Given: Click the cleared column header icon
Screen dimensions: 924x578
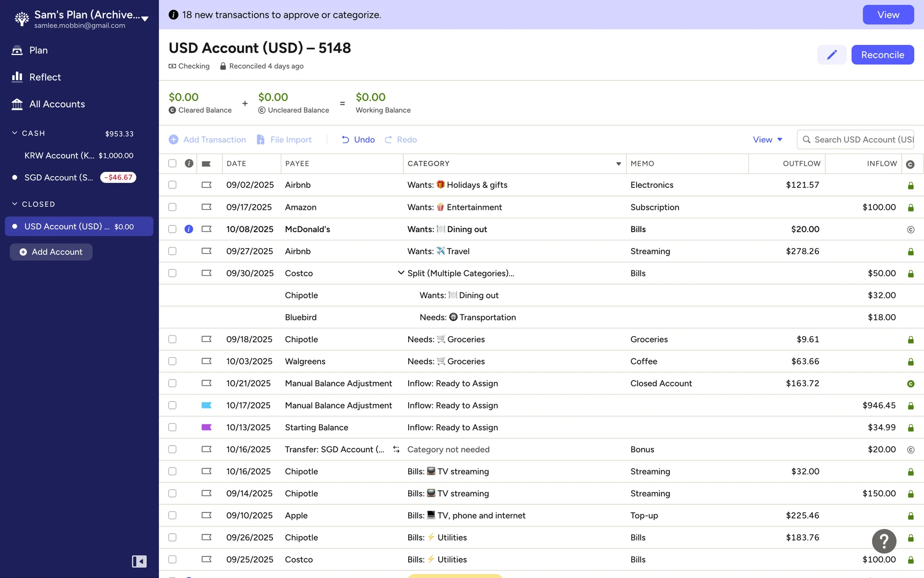Looking at the screenshot, I should [x=910, y=164].
